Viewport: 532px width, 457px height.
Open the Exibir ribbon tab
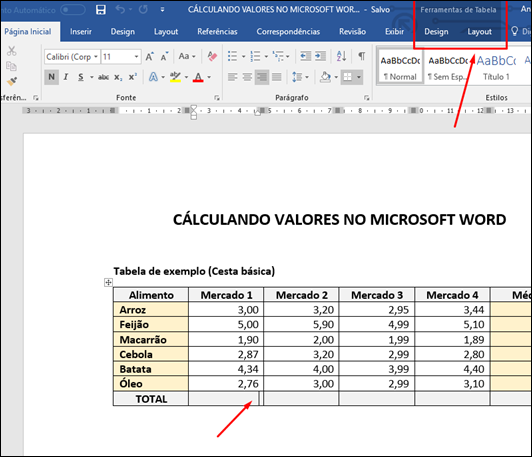tap(394, 32)
